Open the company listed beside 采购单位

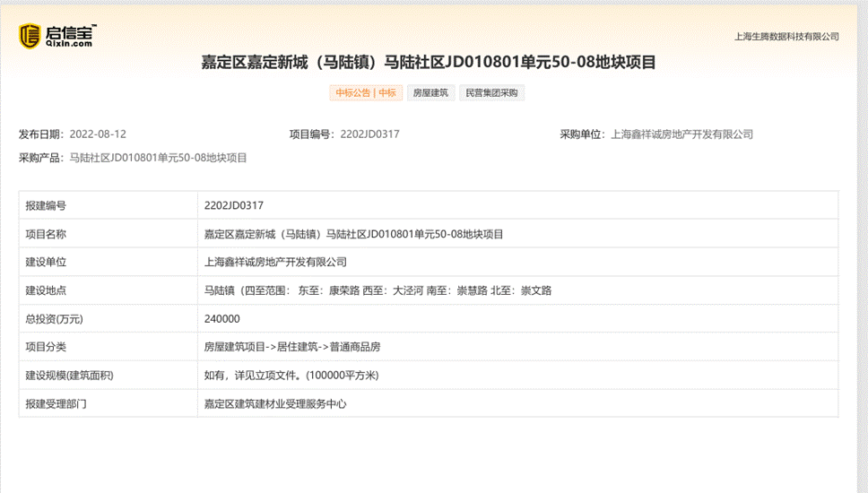(681, 134)
